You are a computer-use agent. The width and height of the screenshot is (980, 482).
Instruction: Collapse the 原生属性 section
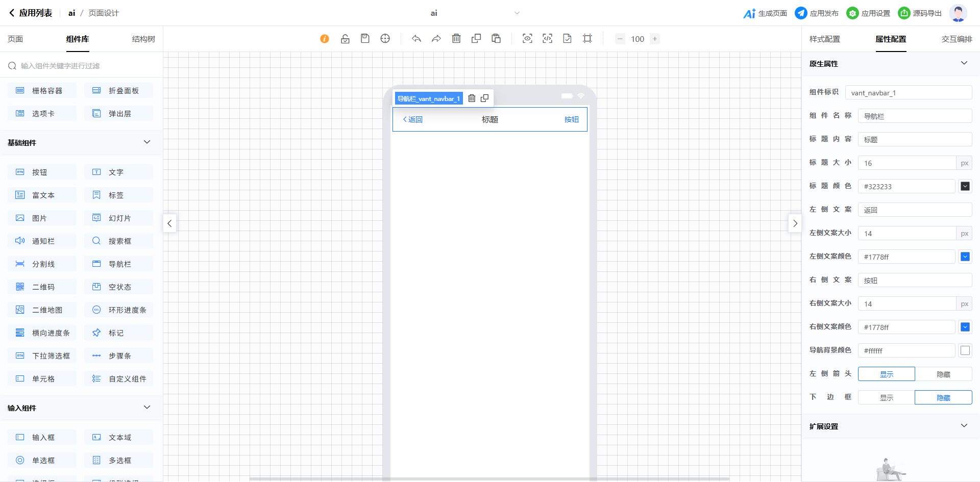coord(964,63)
